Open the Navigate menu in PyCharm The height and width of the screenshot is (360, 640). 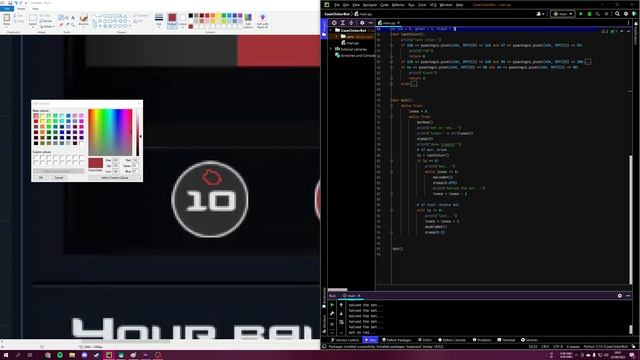370,5
